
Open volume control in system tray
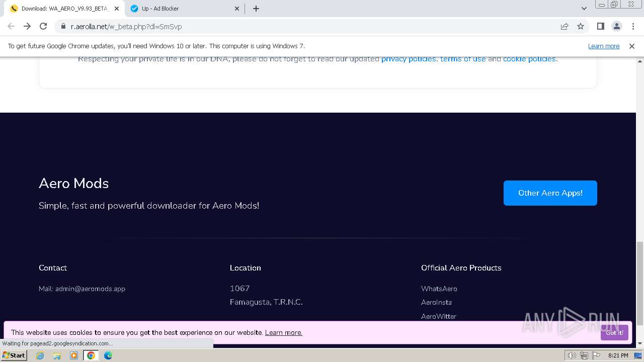572,355
